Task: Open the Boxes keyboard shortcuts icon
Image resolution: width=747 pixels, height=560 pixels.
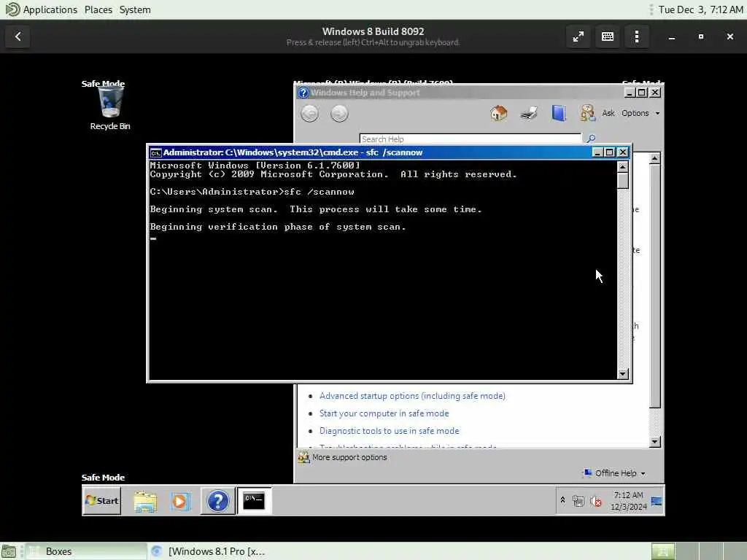Action: (x=608, y=36)
